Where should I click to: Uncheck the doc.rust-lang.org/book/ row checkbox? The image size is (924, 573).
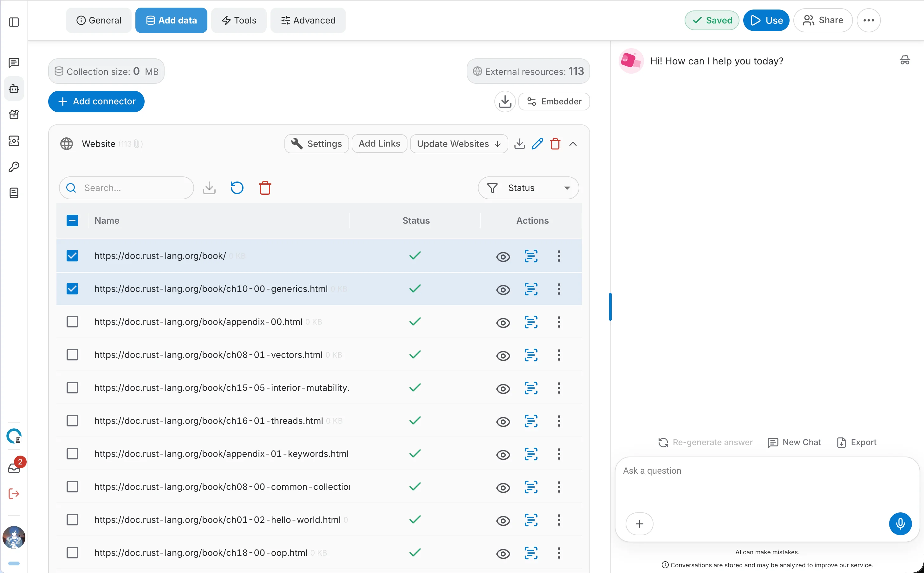click(x=72, y=256)
